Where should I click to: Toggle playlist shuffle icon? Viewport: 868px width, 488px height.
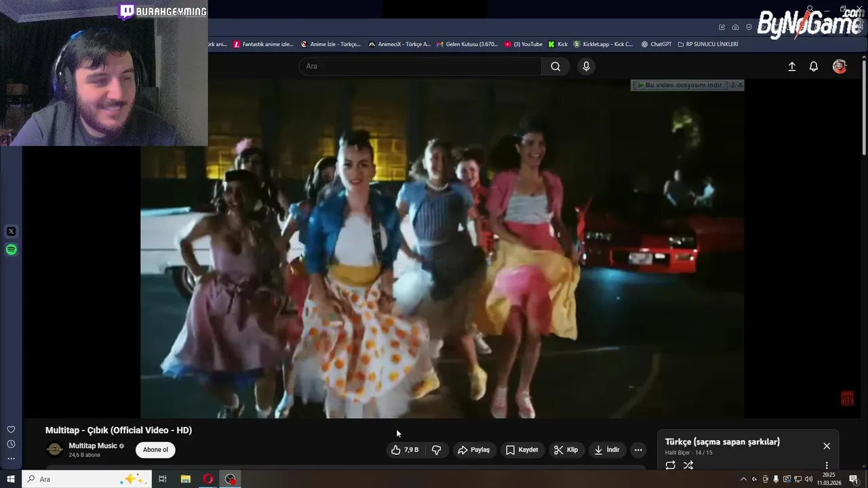(x=688, y=465)
